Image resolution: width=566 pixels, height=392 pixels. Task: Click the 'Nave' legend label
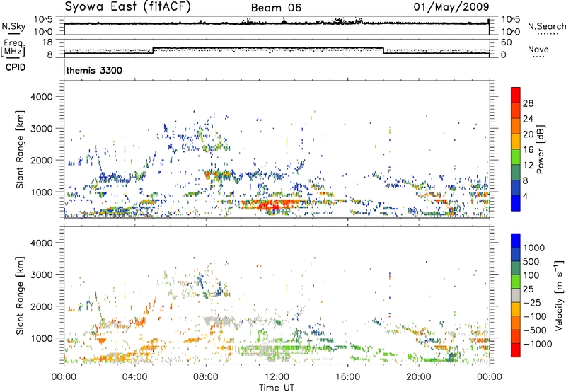point(538,49)
